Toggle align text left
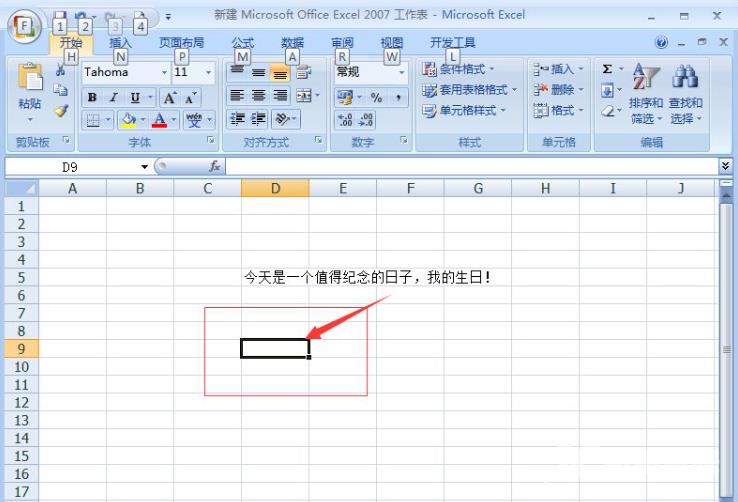This screenshot has width=738, height=502. 237,96
